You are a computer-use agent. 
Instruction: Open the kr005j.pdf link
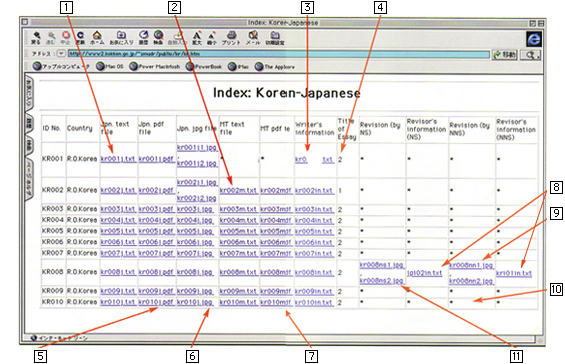156,231
